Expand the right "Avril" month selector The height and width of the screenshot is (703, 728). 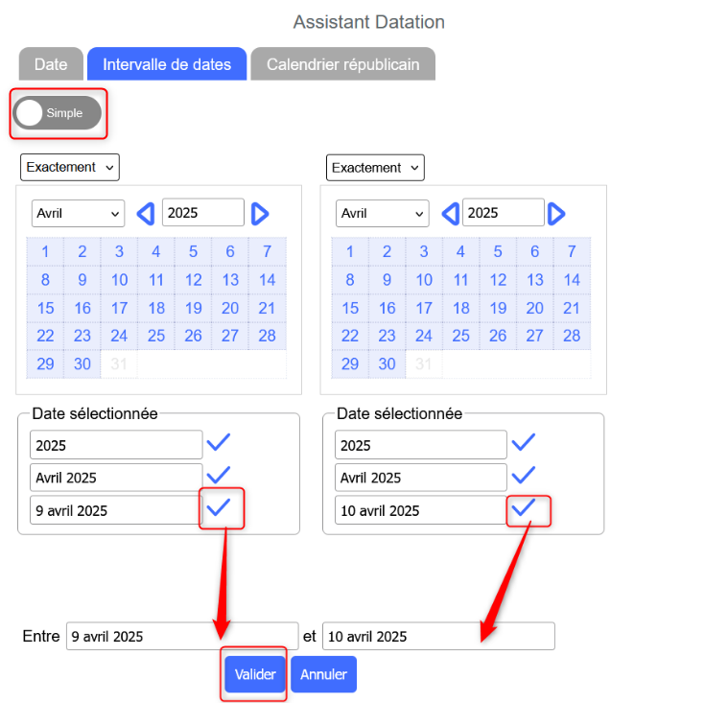382,213
